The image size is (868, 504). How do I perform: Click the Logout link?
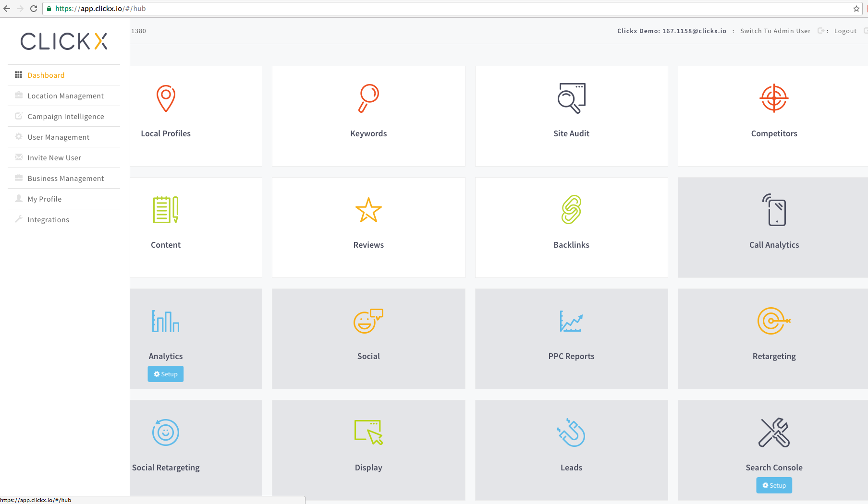coord(845,31)
